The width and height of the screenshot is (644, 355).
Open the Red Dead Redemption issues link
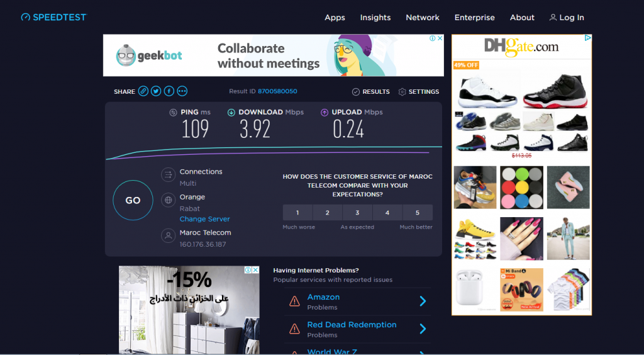352,325
